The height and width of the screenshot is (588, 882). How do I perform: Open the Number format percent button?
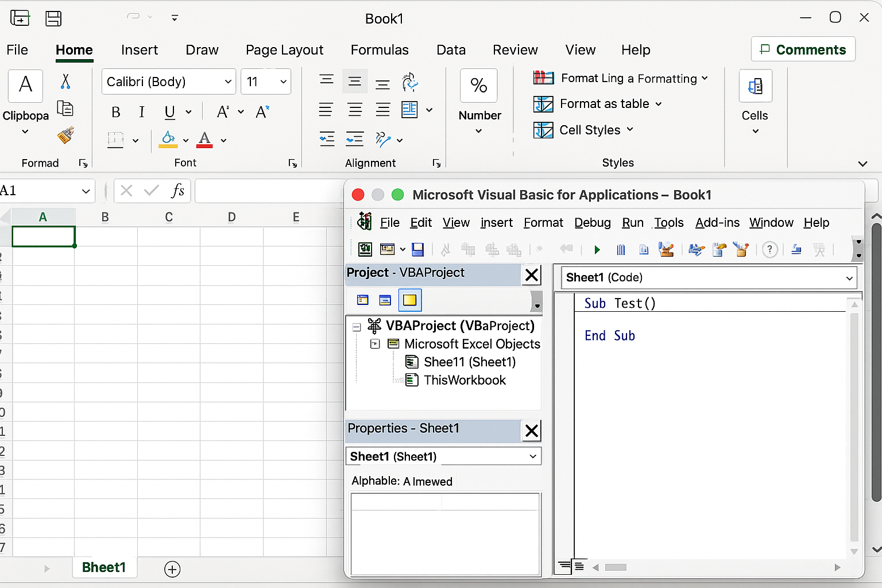[479, 86]
